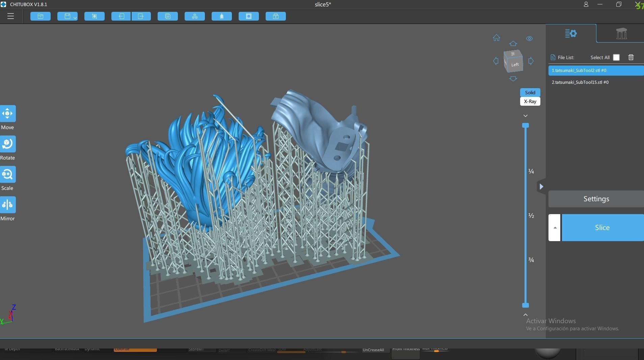644x360 pixels.
Task: Click UnCreaseAll in the background window
Action: (x=373, y=350)
